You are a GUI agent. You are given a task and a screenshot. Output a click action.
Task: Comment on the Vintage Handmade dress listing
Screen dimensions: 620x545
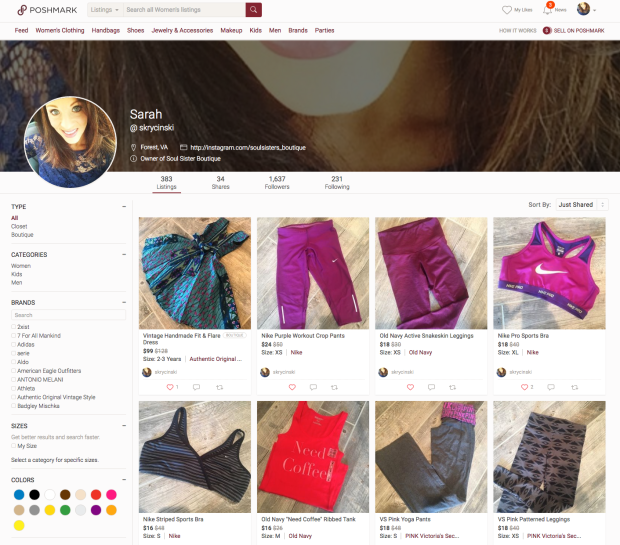[196, 387]
